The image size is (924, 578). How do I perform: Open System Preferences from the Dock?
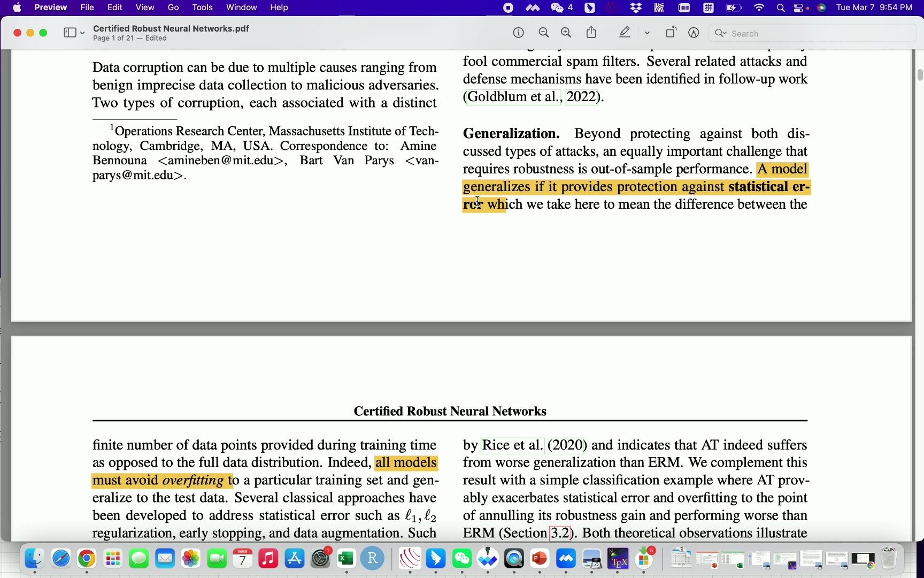(320, 559)
